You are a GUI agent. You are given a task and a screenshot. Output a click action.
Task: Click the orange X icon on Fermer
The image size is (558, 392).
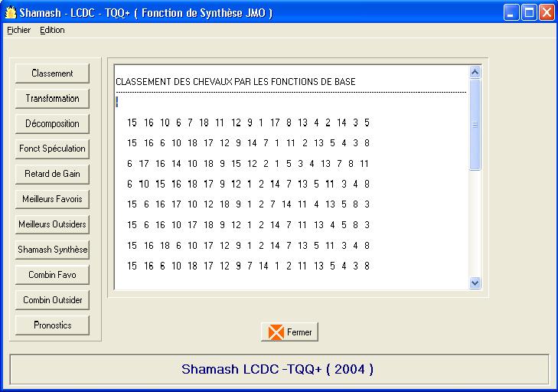(x=276, y=332)
